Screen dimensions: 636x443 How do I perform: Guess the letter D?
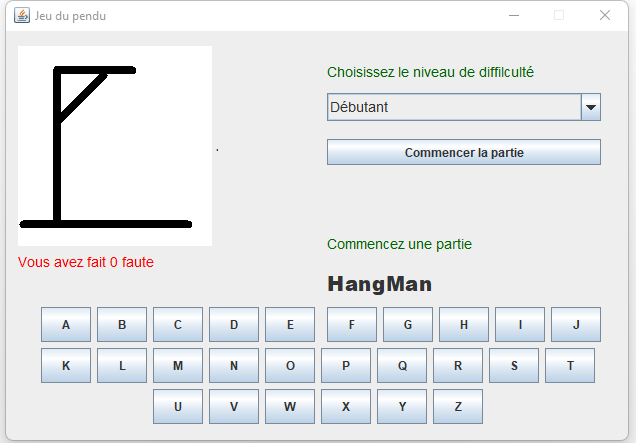click(x=234, y=325)
